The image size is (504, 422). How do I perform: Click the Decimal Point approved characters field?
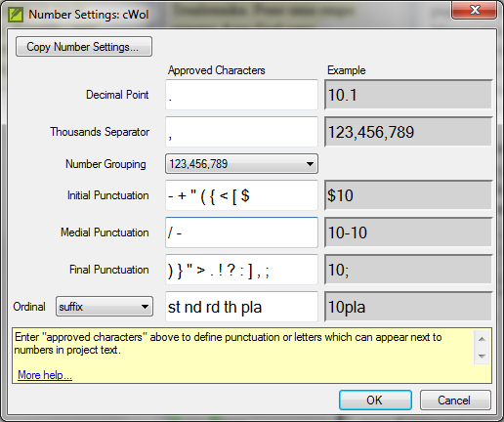(x=241, y=95)
